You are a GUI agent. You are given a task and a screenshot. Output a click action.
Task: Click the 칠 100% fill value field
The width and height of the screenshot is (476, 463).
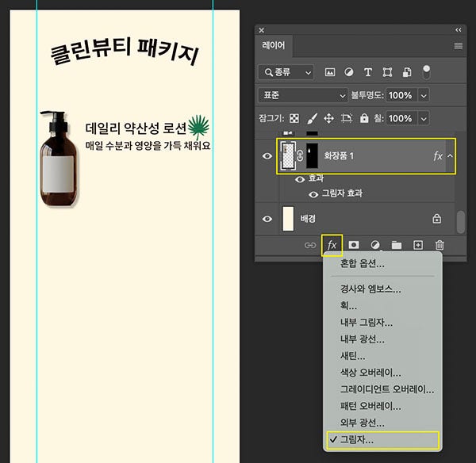point(401,118)
